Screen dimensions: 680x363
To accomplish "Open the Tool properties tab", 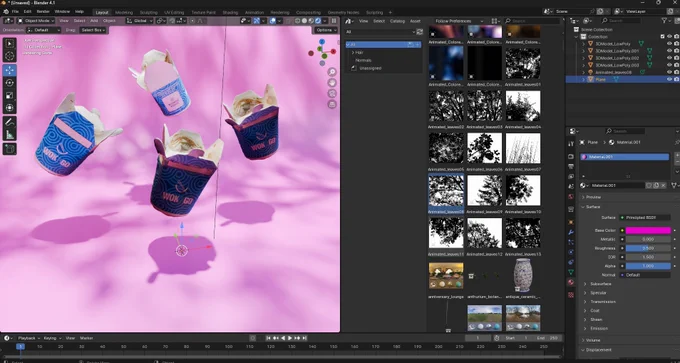I will tap(571, 144).
